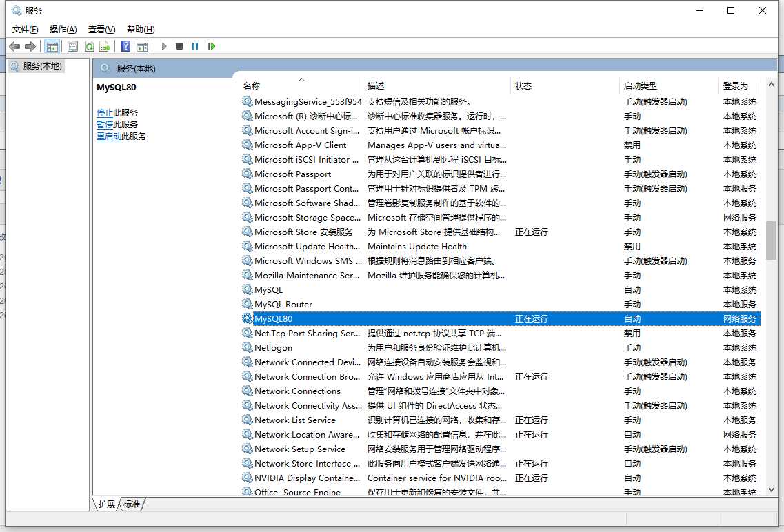Viewport: 784px width, 532px height.
Task: Open the Help toolbar icon
Action: 126,46
